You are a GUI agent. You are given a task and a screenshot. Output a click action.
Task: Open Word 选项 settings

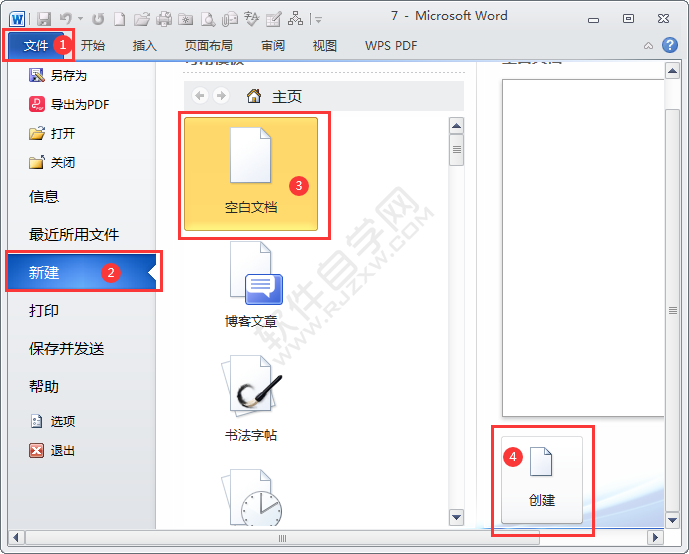point(52,421)
